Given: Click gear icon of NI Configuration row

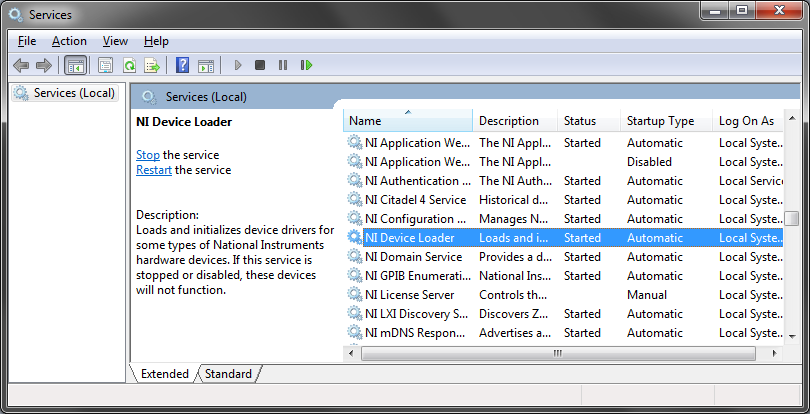Looking at the screenshot, I should click(354, 219).
